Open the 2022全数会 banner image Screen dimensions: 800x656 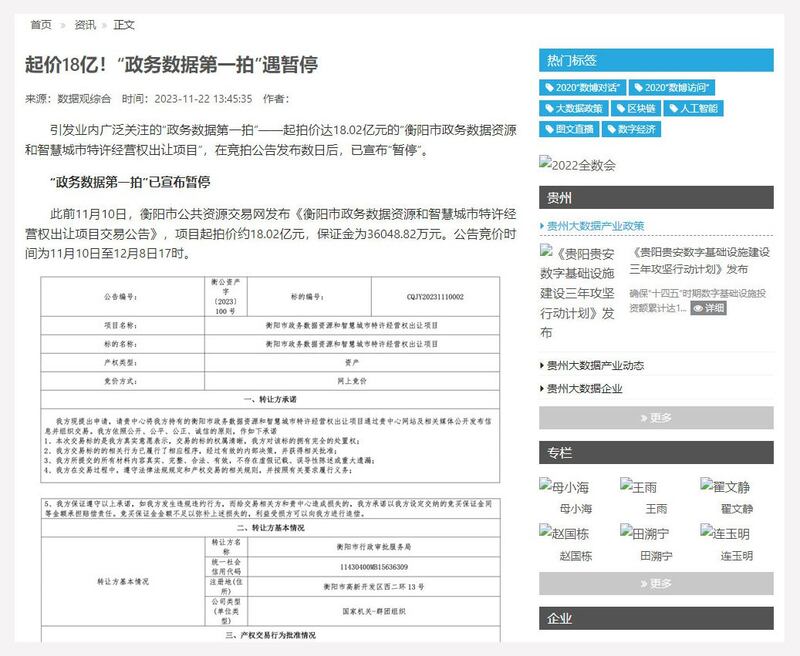pyautogui.click(x=577, y=164)
